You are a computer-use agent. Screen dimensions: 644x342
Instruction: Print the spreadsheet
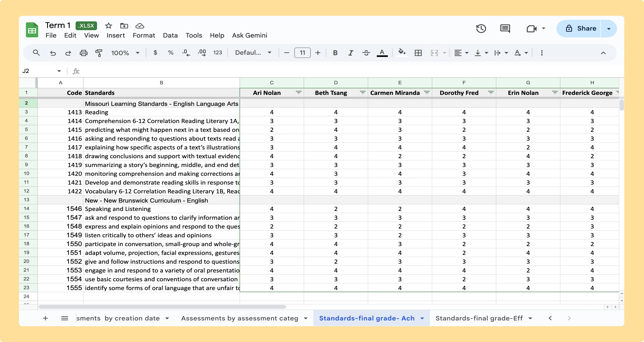click(84, 53)
